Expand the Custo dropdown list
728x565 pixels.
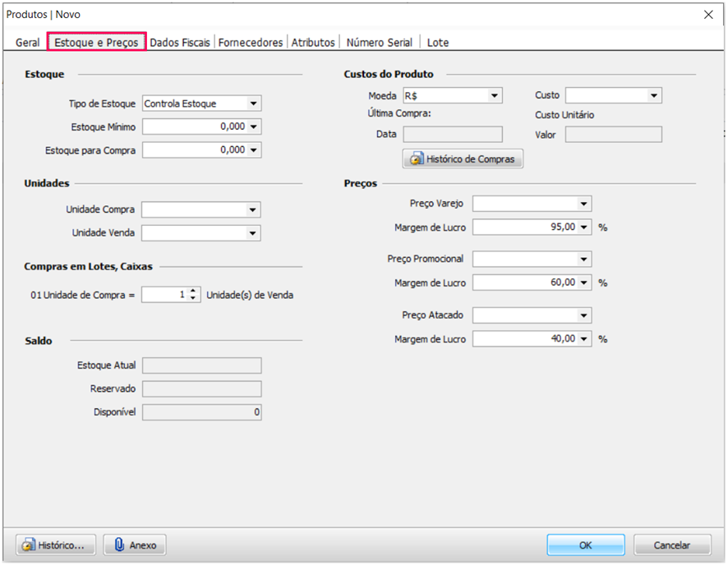click(653, 96)
